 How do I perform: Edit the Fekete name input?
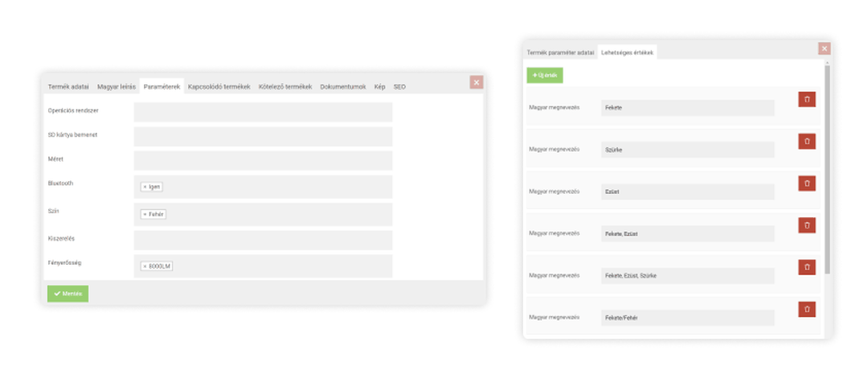tap(687, 108)
